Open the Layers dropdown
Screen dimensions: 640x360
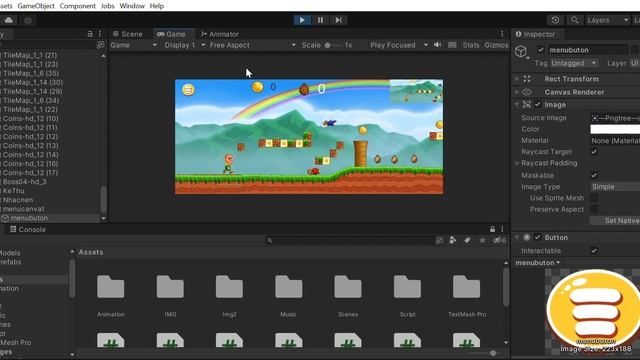(x=607, y=20)
